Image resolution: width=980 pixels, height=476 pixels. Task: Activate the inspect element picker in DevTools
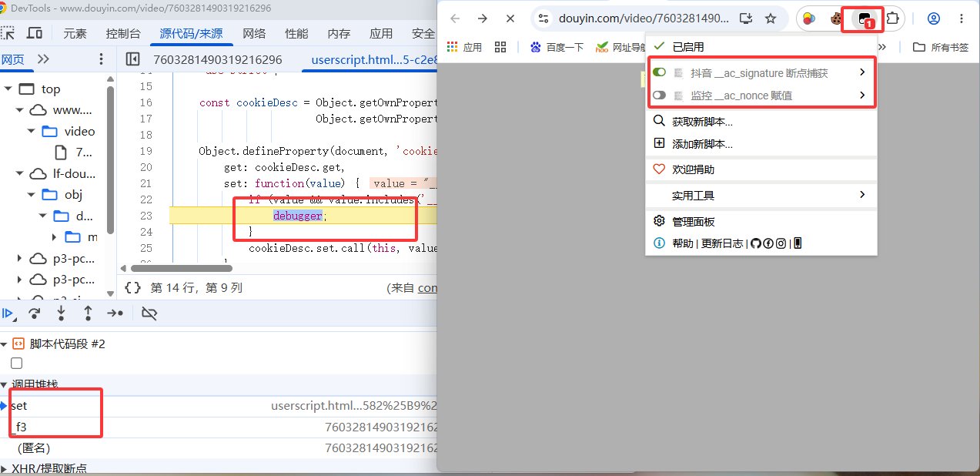tap(7, 33)
